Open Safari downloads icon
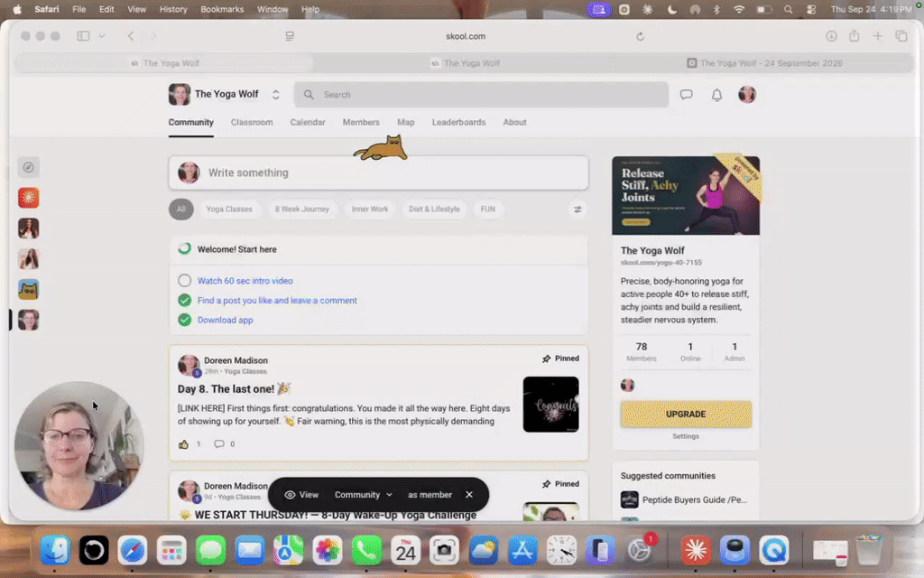 831,36
